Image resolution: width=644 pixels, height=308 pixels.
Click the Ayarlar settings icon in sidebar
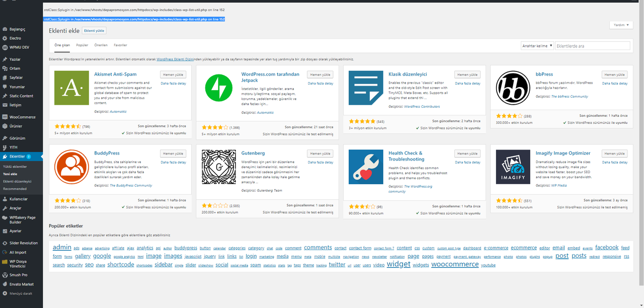(5, 231)
